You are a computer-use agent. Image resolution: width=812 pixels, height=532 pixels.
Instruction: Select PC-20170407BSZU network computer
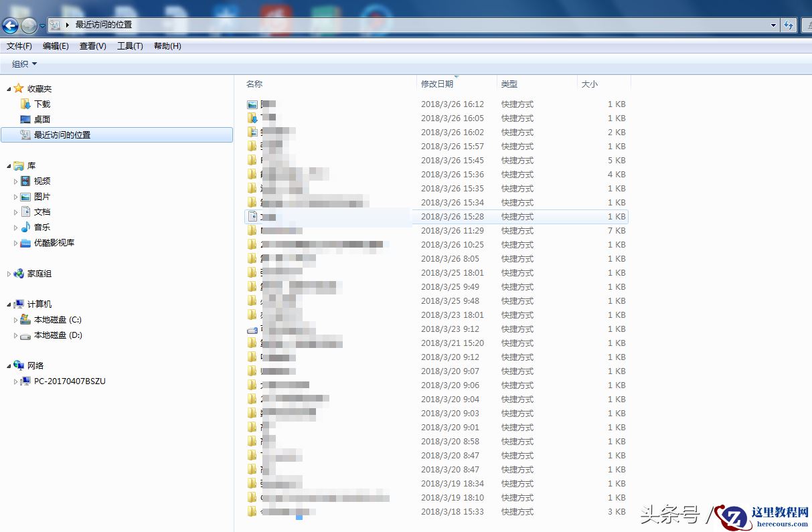pyautogui.click(x=70, y=381)
